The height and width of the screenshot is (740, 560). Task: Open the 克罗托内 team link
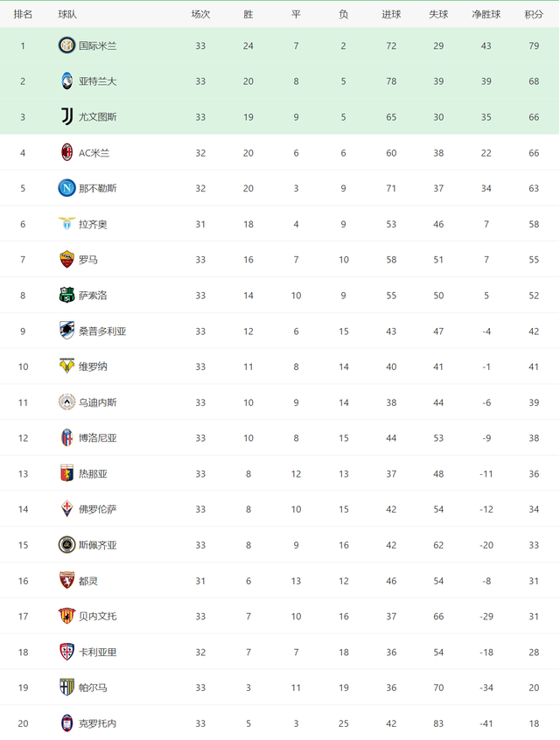click(x=97, y=723)
